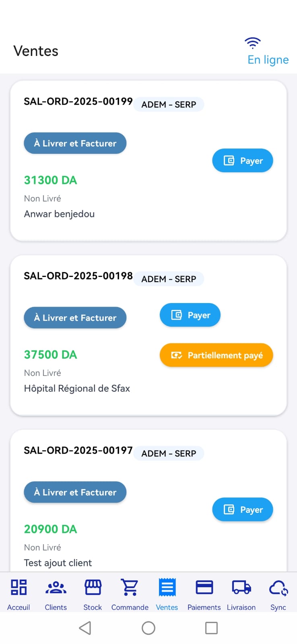Tap the En ligne wifi status icon

point(253,43)
